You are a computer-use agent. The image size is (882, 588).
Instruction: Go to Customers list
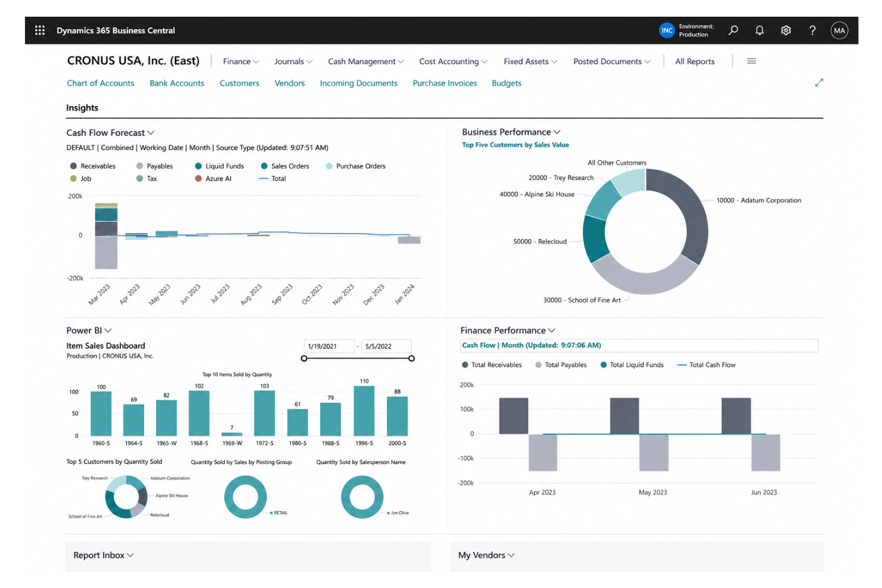[240, 83]
